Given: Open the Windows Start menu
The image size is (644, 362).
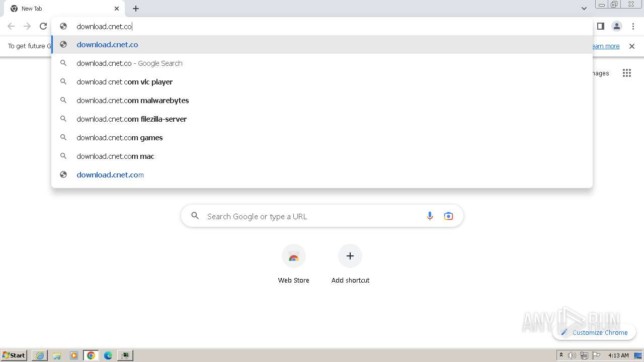Looking at the screenshot, I should point(14,355).
